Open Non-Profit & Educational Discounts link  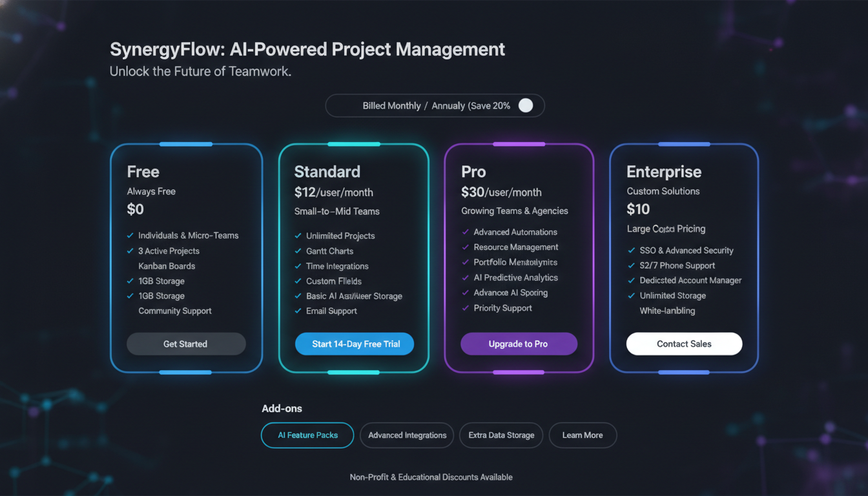[x=431, y=477]
